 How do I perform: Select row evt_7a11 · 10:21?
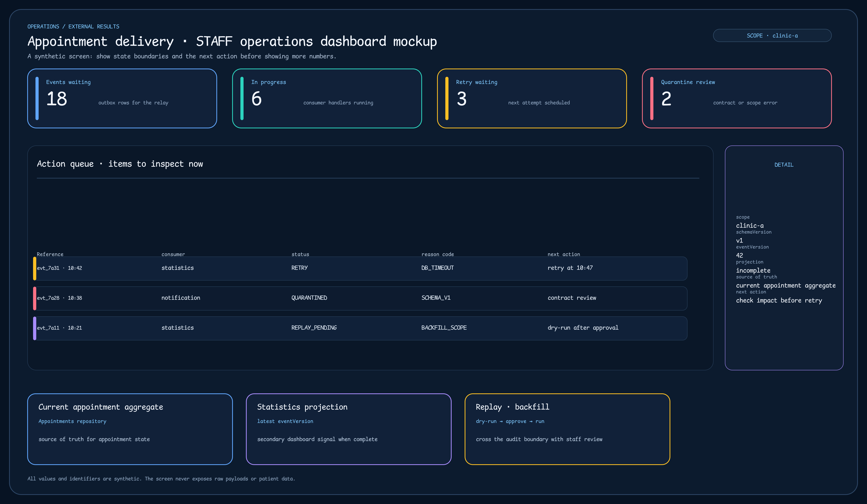pos(360,328)
